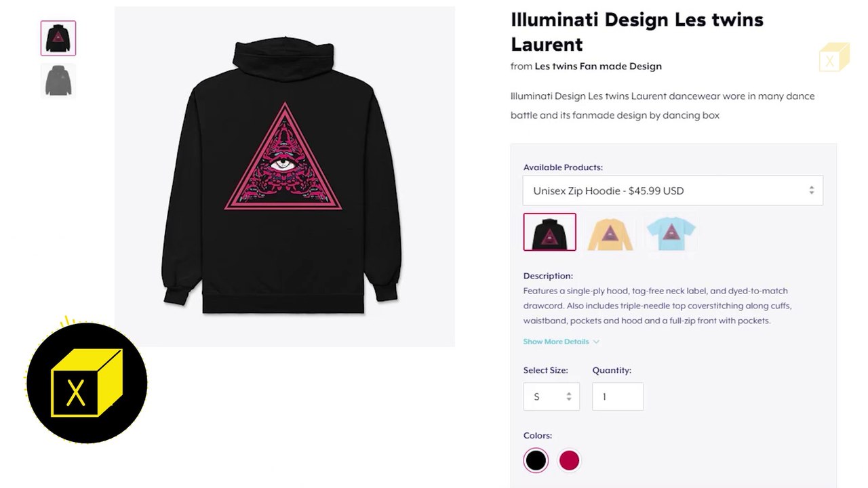Select the yellow sweatshirt product option
Image resolution: width=868 pixels, height=488 pixels.
pos(610,232)
